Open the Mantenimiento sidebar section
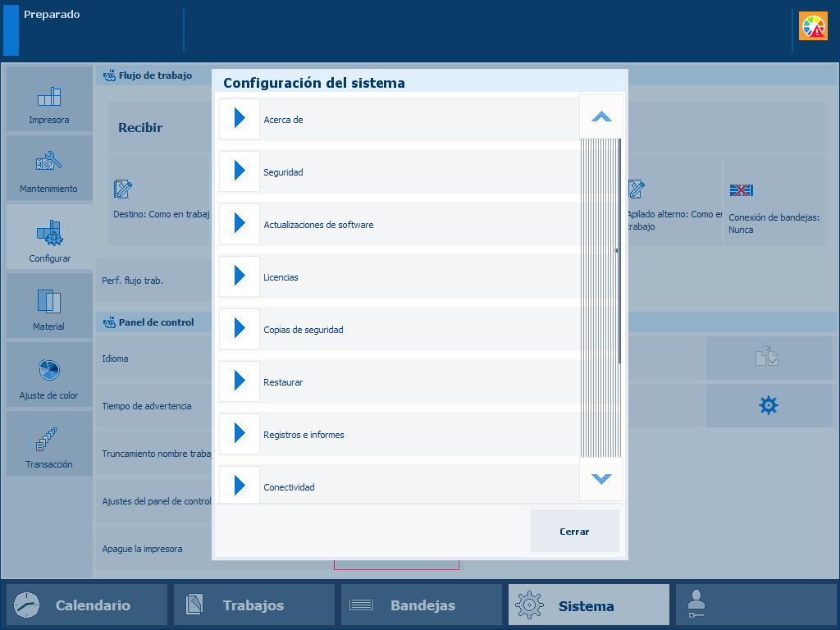This screenshot has height=630, width=840. tap(49, 167)
